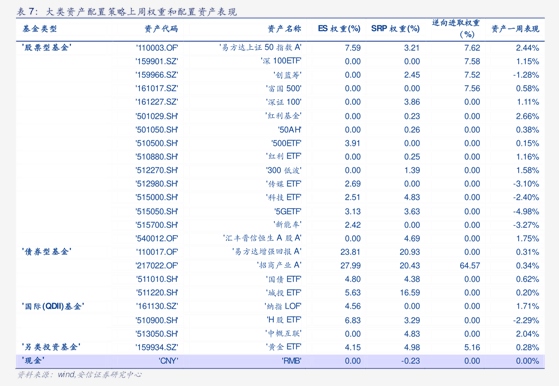Screen dimensions: 559x386
Task: Select the asset name '深 100ETF'
Action: click(x=281, y=61)
